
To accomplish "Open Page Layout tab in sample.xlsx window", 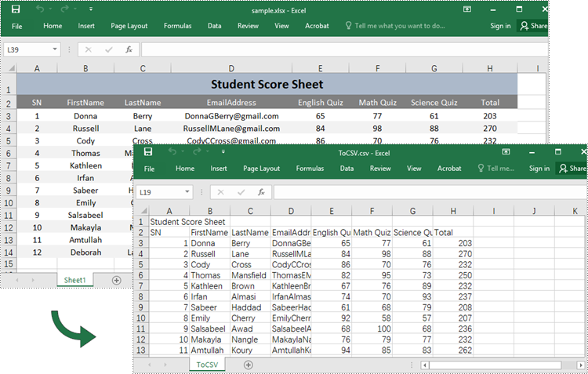I will click(129, 26).
